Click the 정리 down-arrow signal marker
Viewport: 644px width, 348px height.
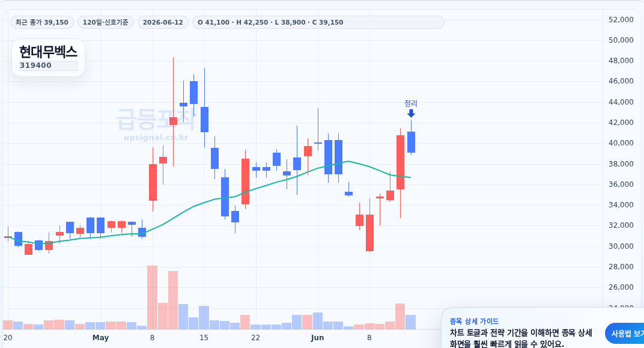pos(411,114)
